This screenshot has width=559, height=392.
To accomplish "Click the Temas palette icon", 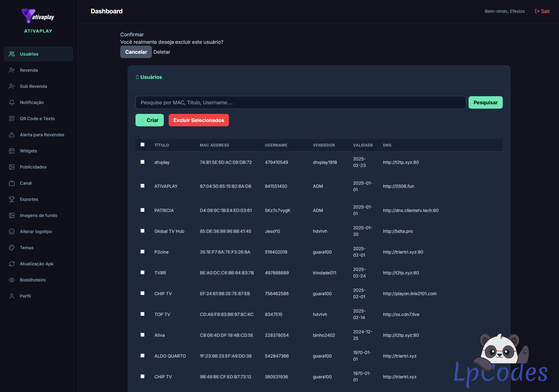I will [x=12, y=248].
